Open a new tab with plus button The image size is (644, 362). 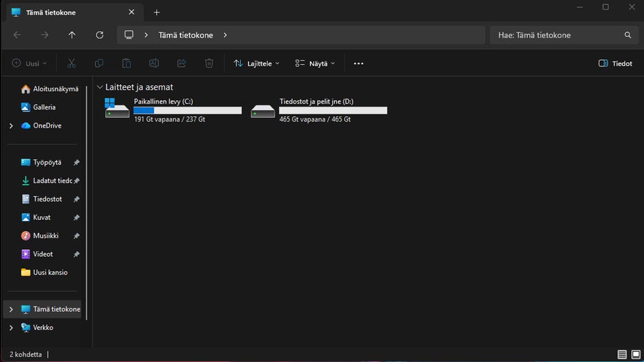pyautogui.click(x=156, y=12)
